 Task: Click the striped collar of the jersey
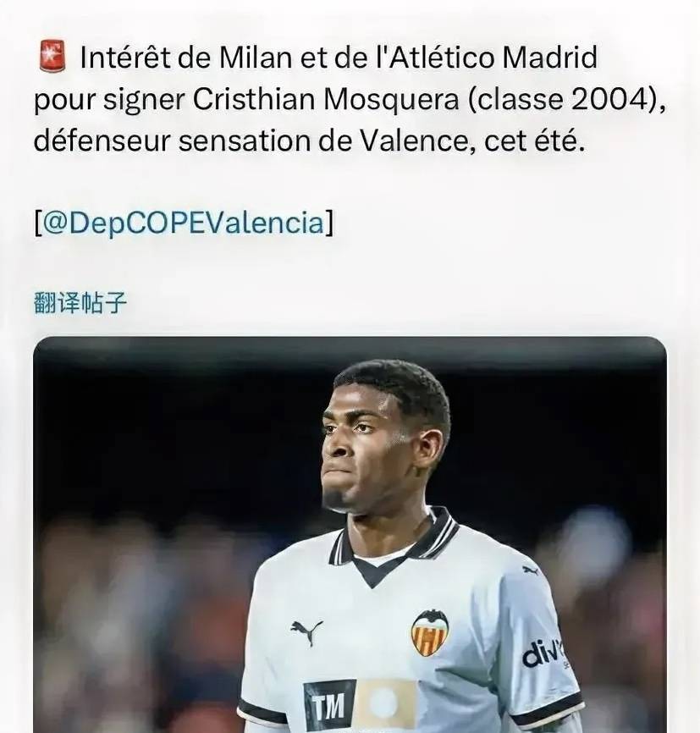(x=395, y=537)
